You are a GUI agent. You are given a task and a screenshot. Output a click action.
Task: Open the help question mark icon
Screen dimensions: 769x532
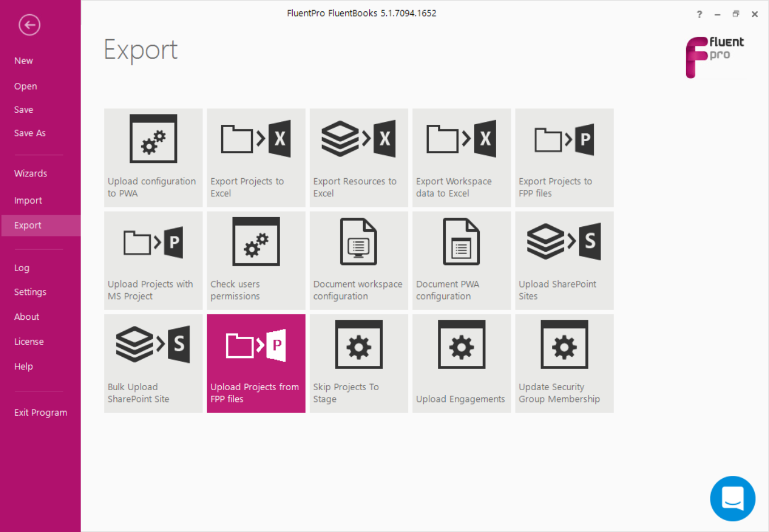tap(699, 14)
